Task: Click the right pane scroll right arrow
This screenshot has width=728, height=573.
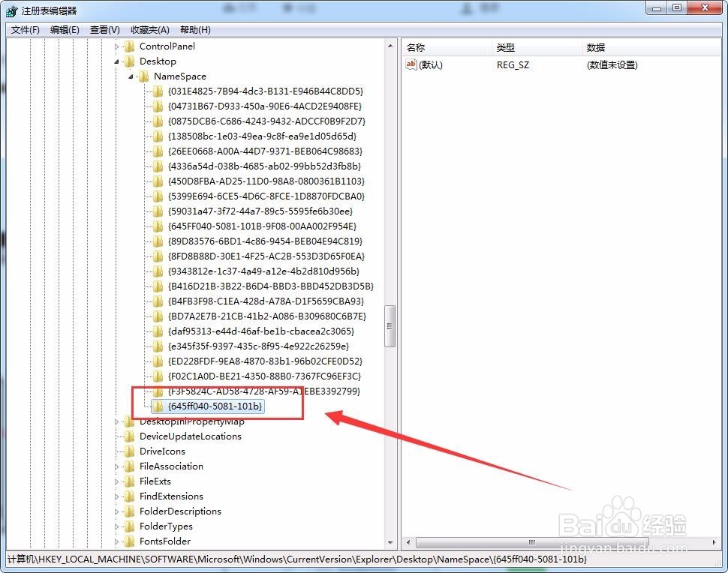Action: click(x=714, y=542)
